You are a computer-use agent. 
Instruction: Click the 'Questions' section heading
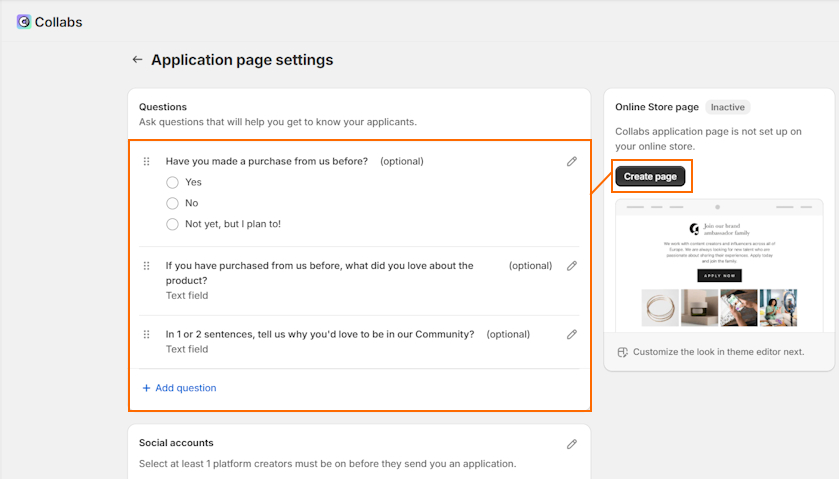click(163, 107)
